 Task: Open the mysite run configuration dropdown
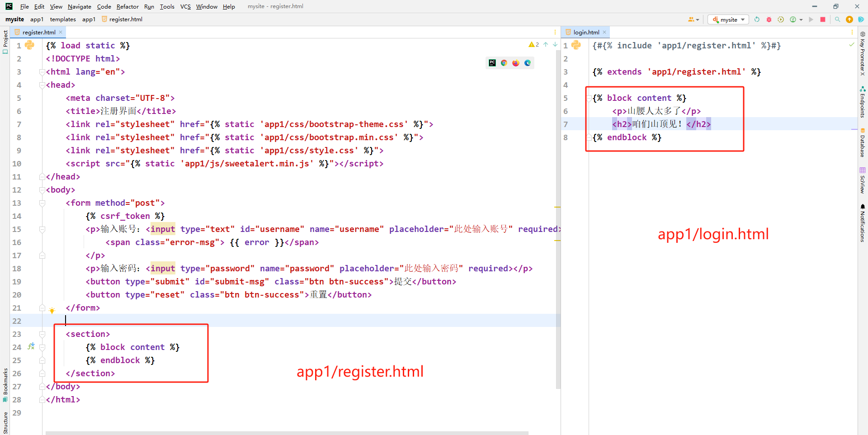728,19
